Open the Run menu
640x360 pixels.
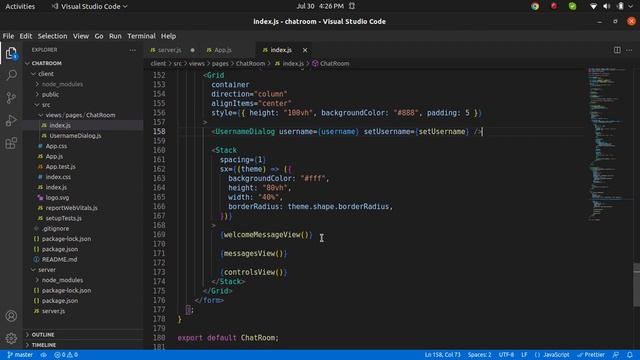[115, 36]
